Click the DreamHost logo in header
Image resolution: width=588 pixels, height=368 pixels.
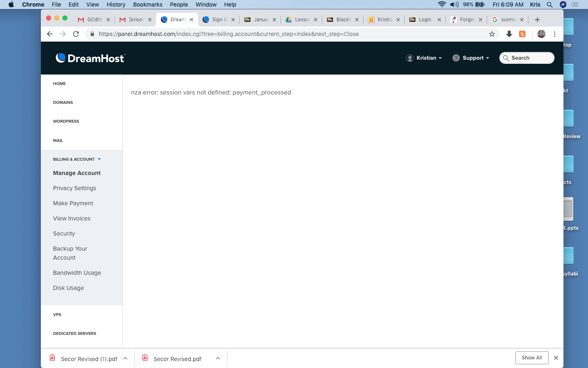90,58
